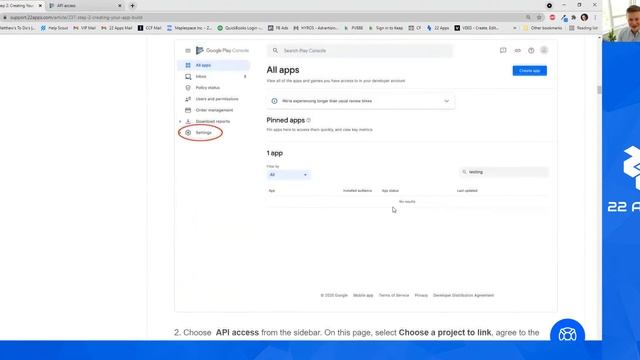This screenshot has width=640, height=360.
Task: Click the 1 app heading
Action: click(275, 153)
